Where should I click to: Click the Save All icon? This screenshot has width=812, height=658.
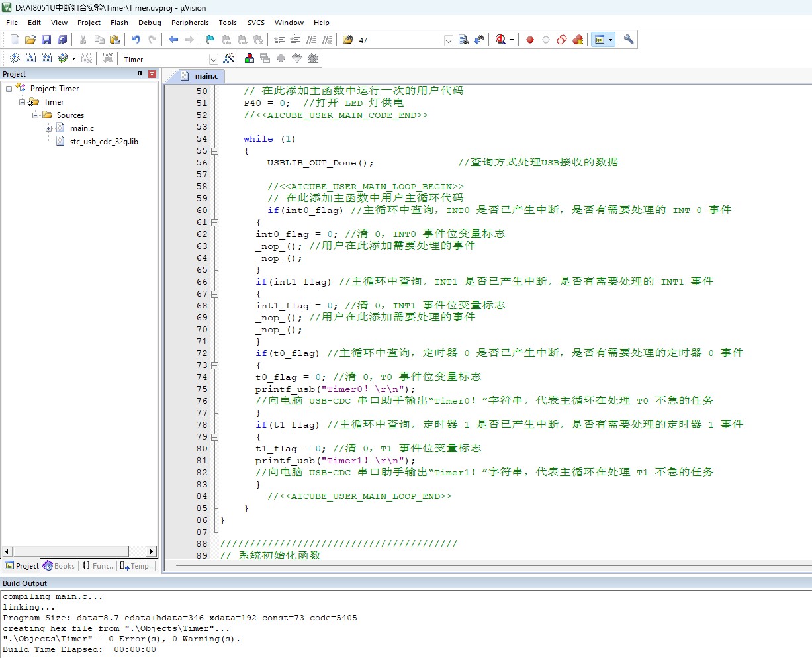[62, 40]
